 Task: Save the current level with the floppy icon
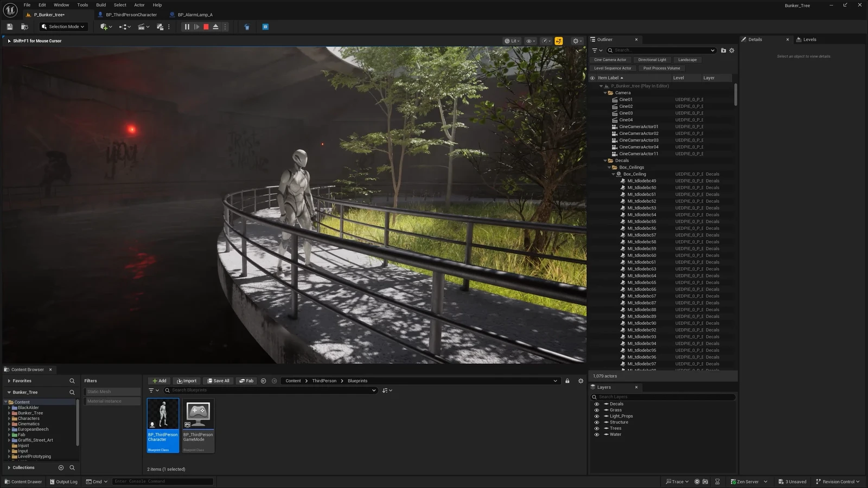point(9,27)
